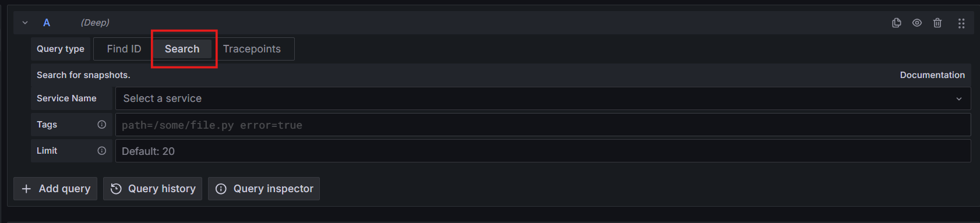Open the Query inspector
The width and height of the screenshot is (980, 223).
264,189
